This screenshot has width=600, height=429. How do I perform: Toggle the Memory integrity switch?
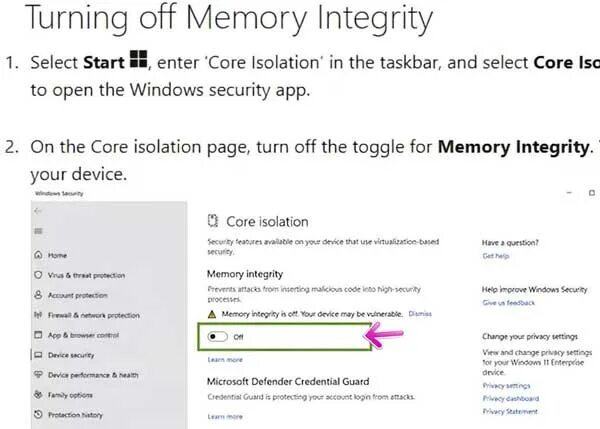point(218,338)
